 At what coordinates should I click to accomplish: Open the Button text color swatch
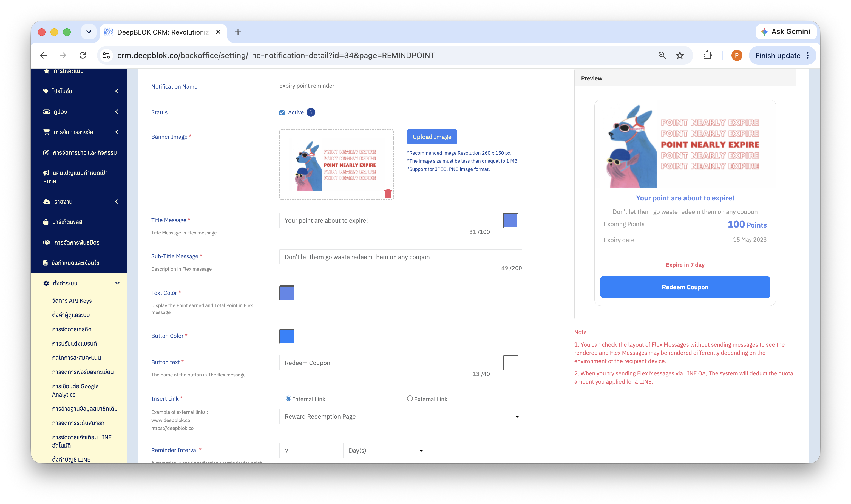coord(510,363)
